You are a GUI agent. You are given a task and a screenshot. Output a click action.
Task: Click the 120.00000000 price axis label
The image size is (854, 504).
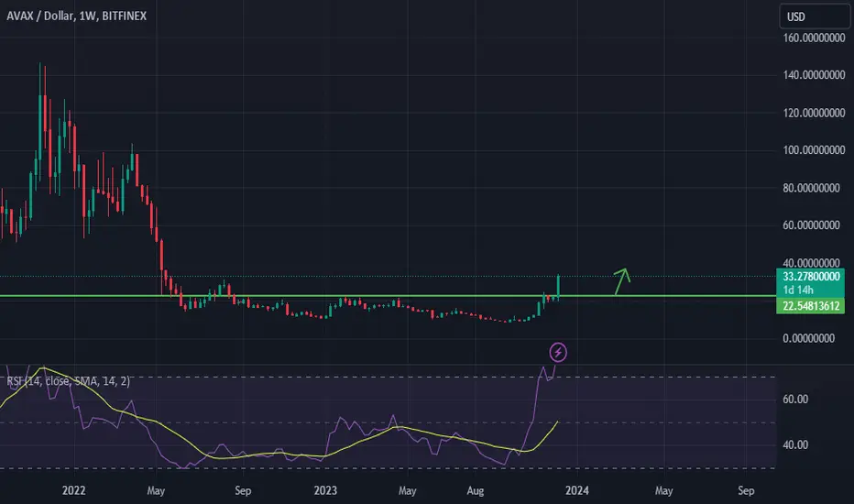click(815, 113)
